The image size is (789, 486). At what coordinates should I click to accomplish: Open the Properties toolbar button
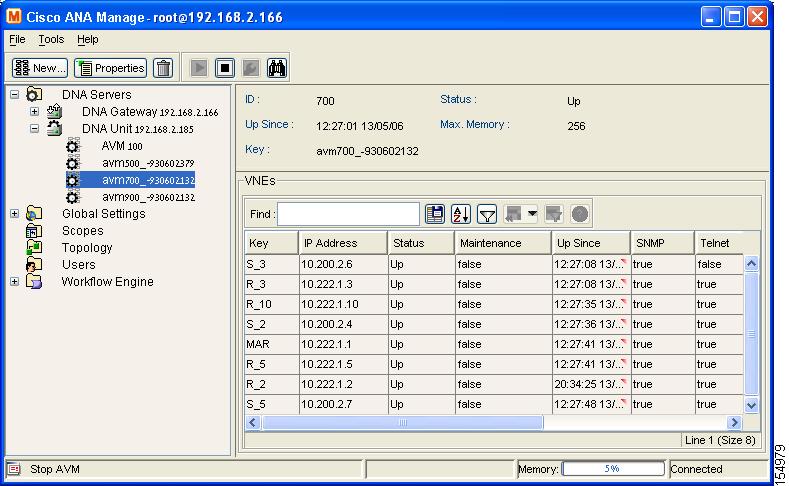click(x=111, y=68)
